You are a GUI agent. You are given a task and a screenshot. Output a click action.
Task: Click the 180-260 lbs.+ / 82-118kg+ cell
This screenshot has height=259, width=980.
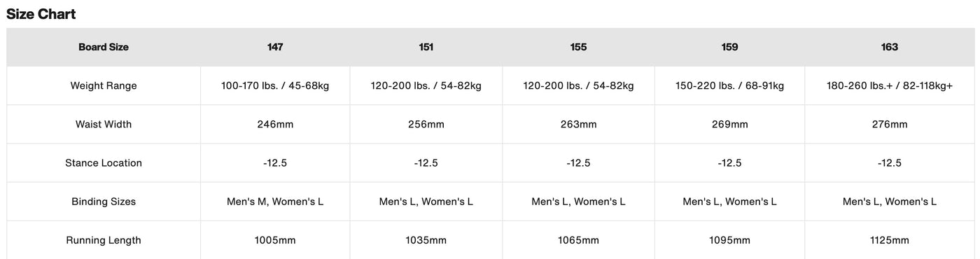890,85
